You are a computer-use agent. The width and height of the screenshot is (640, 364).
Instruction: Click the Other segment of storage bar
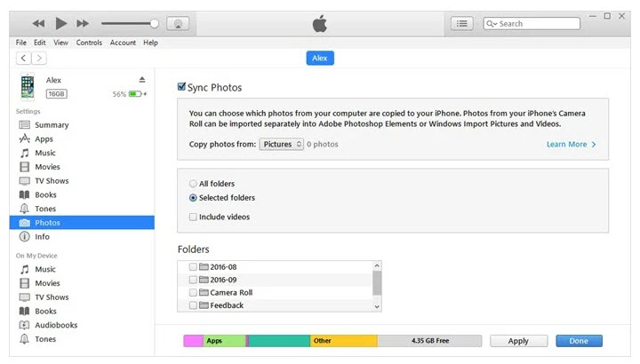tap(344, 341)
